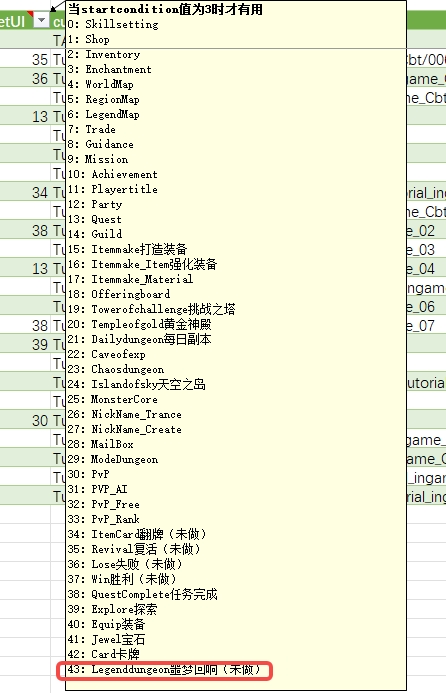Select the cell containing value 30
446x693 pixels.
click(25, 420)
